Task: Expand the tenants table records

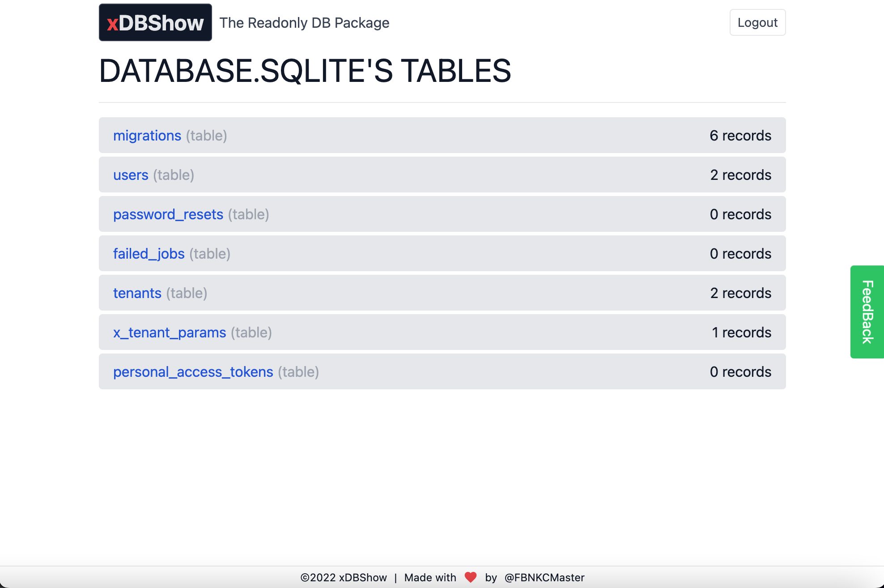Action: pos(137,293)
